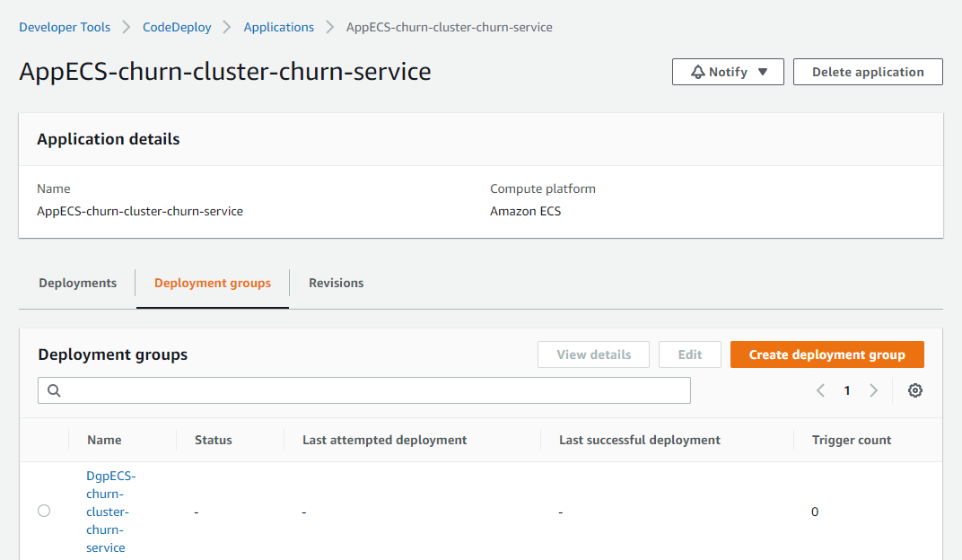
Task: Open the Revisions tab
Action: point(337,283)
